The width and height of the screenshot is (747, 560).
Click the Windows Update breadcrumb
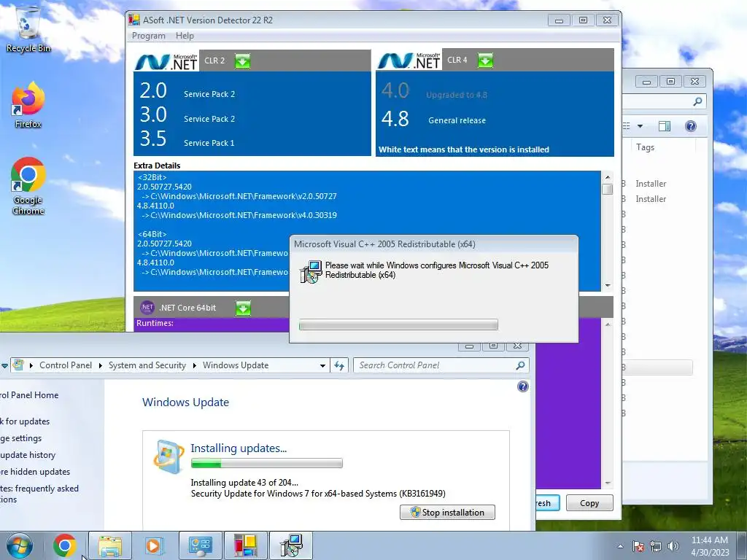(x=236, y=365)
